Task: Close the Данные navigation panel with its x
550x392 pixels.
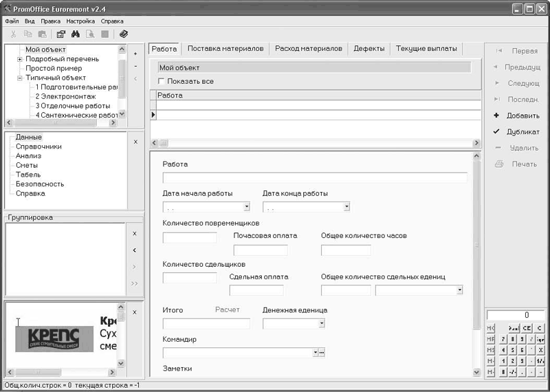Action: pos(135,142)
